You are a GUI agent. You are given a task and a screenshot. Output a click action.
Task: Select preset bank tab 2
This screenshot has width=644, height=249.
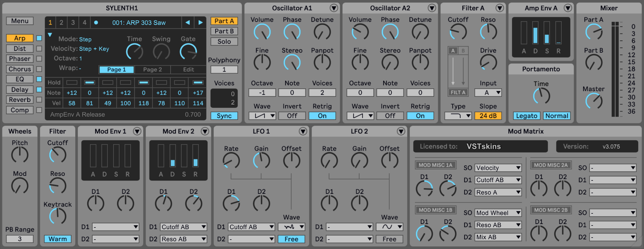[x=62, y=22]
